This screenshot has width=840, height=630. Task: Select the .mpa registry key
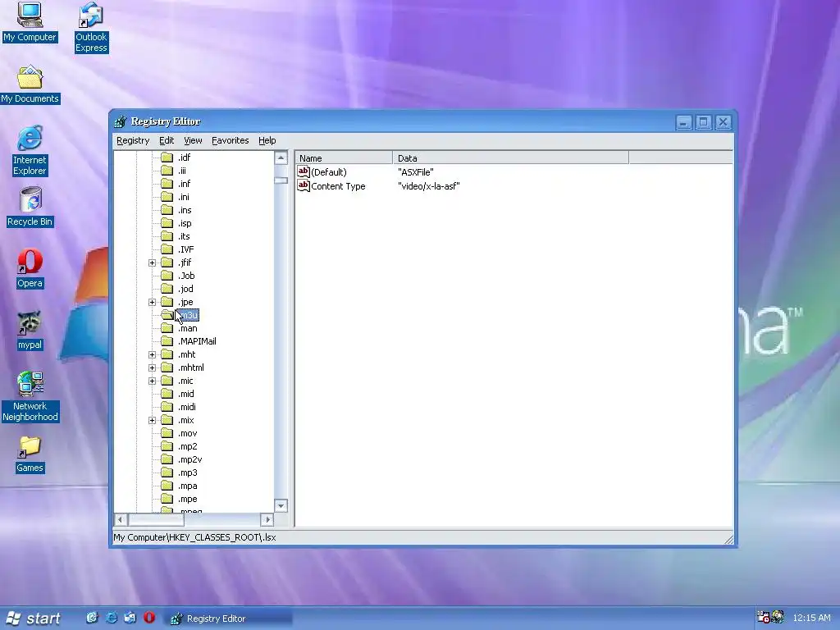click(x=188, y=486)
